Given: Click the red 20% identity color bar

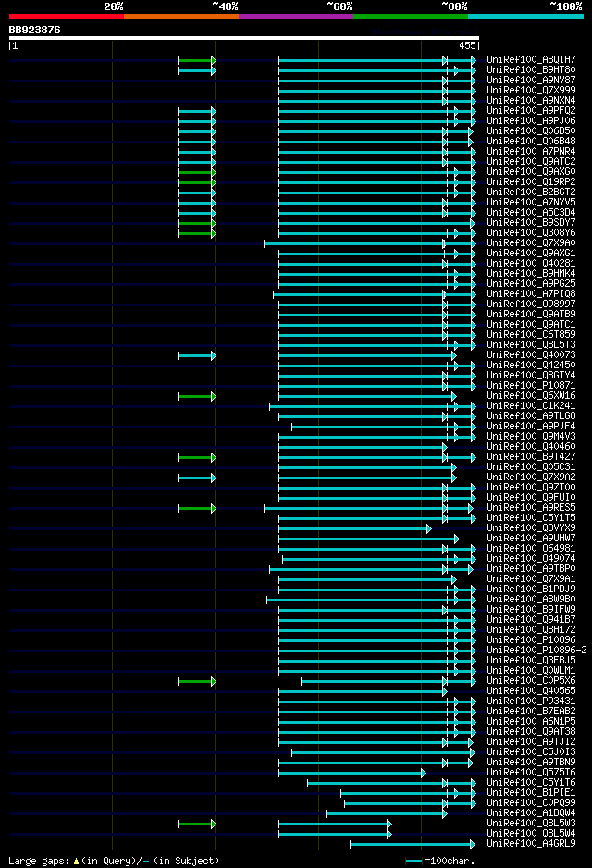Looking at the screenshot, I should (67, 17).
